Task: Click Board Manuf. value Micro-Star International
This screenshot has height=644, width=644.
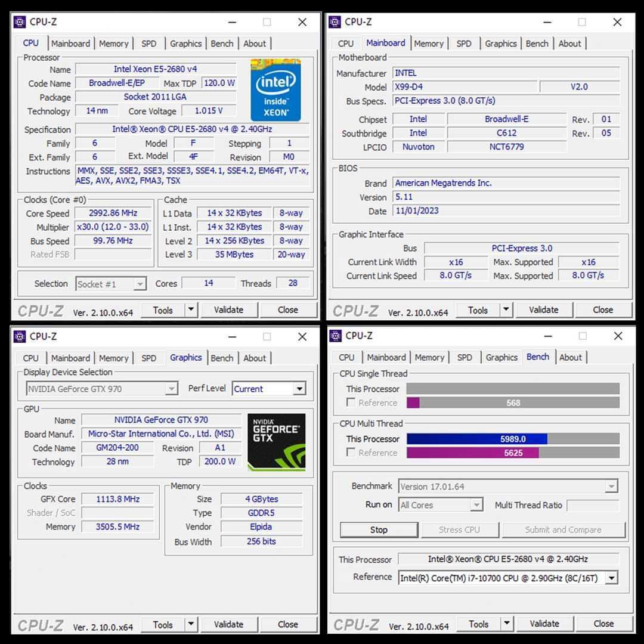Action: click(161, 434)
